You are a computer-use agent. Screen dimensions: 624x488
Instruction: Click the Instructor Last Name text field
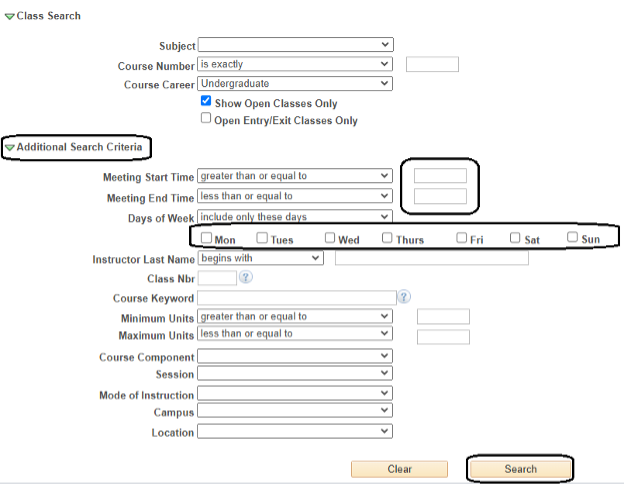[x=431, y=258]
